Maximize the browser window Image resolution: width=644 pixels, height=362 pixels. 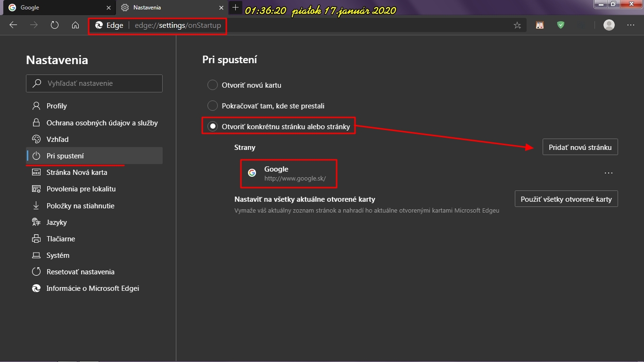coord(613,4)
